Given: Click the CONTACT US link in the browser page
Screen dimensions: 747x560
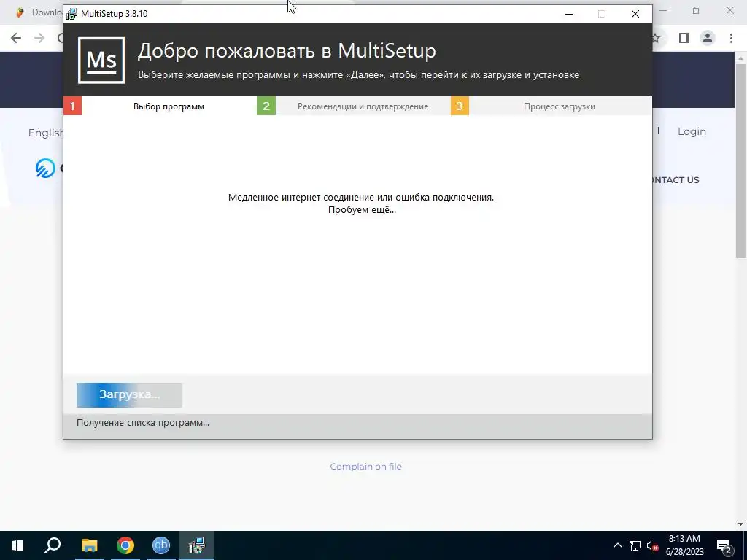Looking at the screenshot, I should pos(676,180).
